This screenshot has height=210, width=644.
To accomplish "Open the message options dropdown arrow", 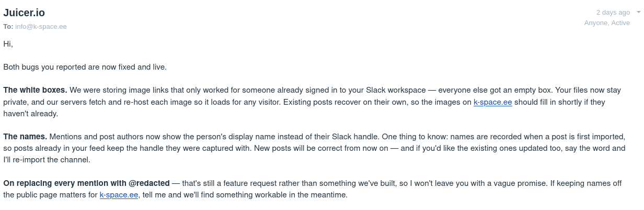I will 638,12.
